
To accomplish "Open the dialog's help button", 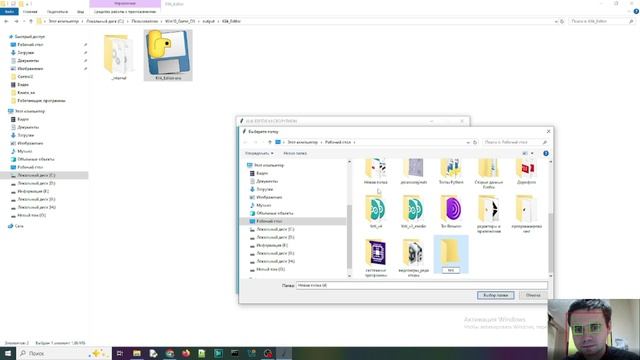I will pyautogui.click(x=546, y=153).
